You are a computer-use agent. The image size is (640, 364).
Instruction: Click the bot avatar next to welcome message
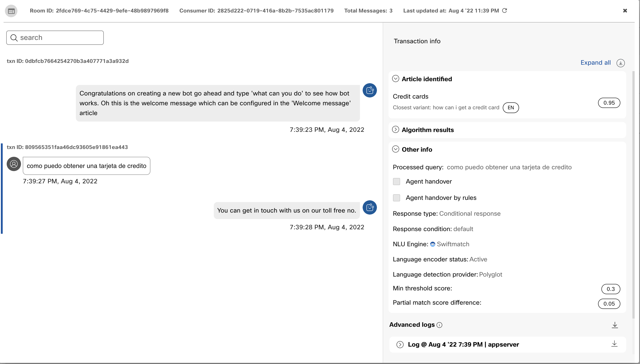tap(370, 90)
